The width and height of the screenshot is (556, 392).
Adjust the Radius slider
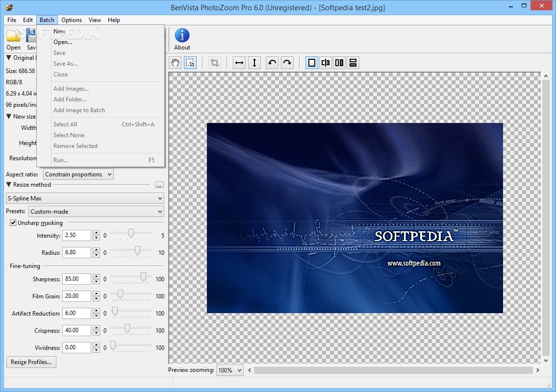point(137,250)
